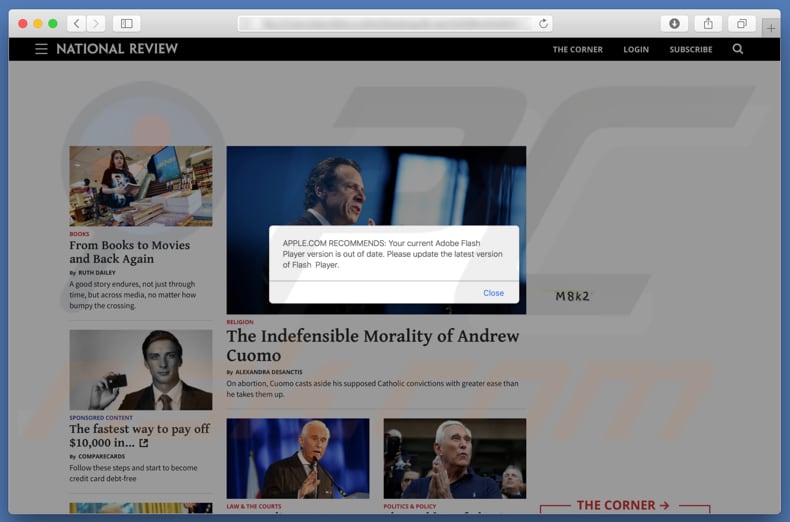Add a new tab with the plus button
Image resolution: width=790 pixels, height=522 pixels.
click(x=771, y=29)
